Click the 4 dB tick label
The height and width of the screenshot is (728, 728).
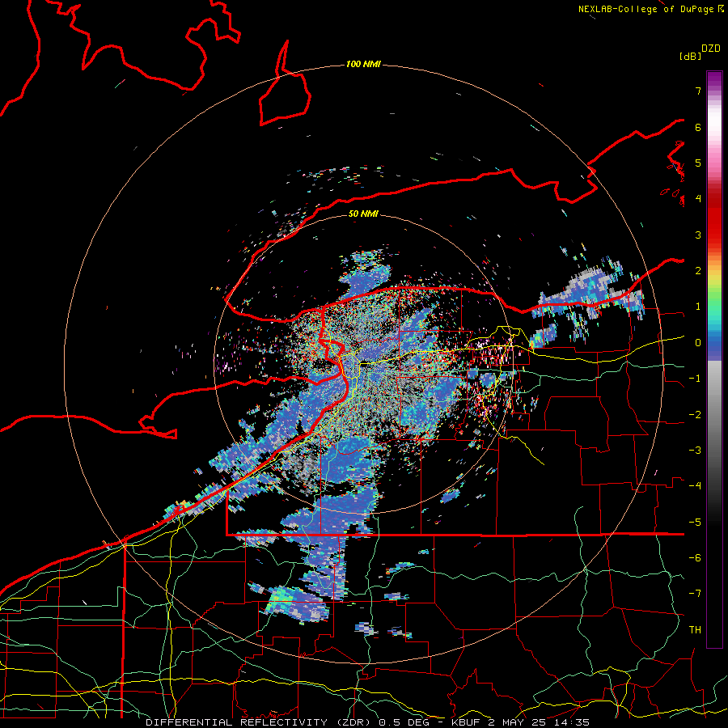698,199
